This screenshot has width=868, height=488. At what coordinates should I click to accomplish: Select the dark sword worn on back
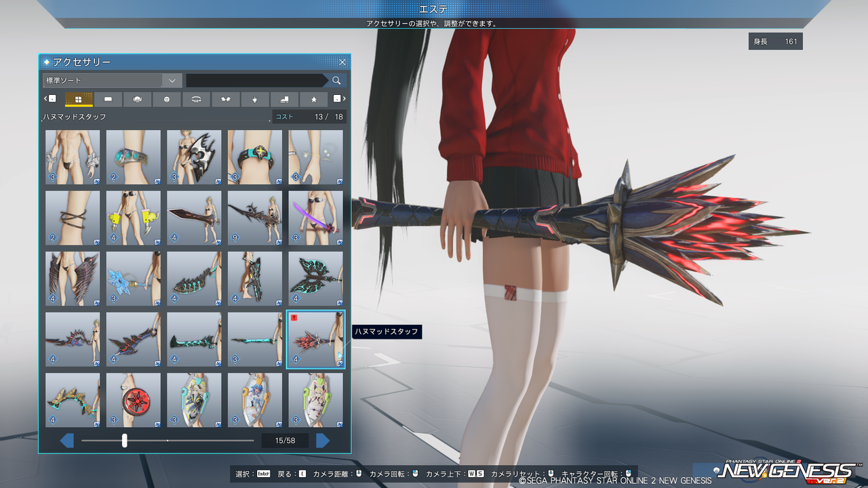255,279
